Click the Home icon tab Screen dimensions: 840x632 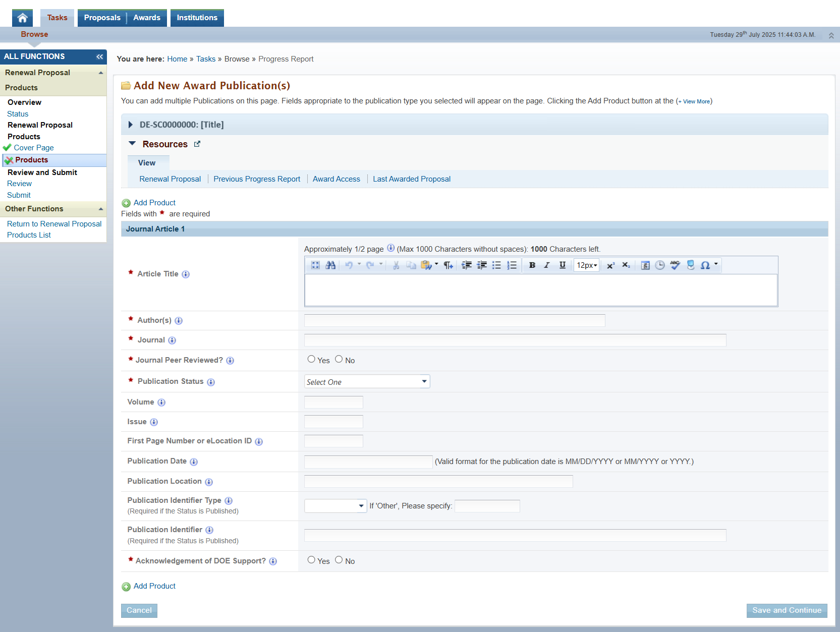point(22,18)
